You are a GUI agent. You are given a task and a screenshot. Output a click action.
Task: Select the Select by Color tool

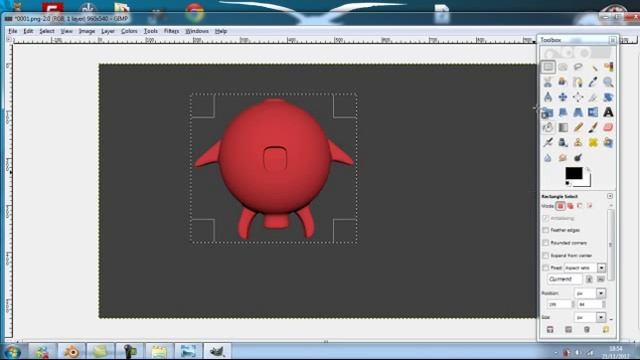point(608,67)
